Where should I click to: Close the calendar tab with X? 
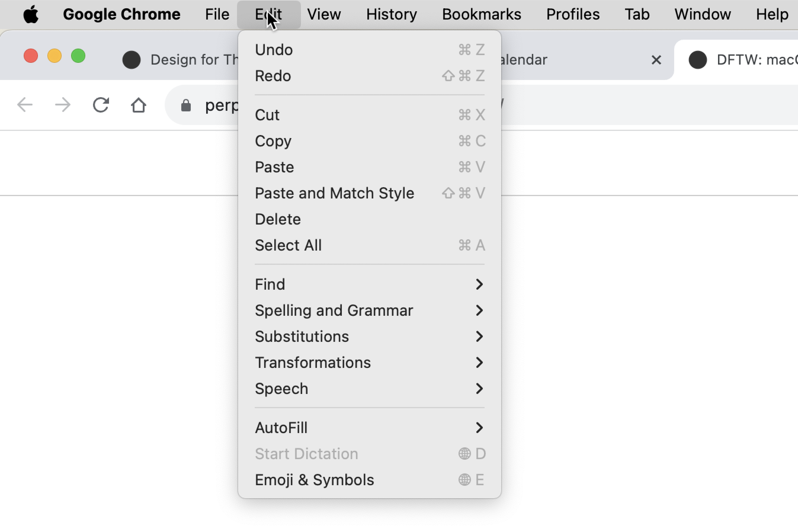tap(656, 60)
